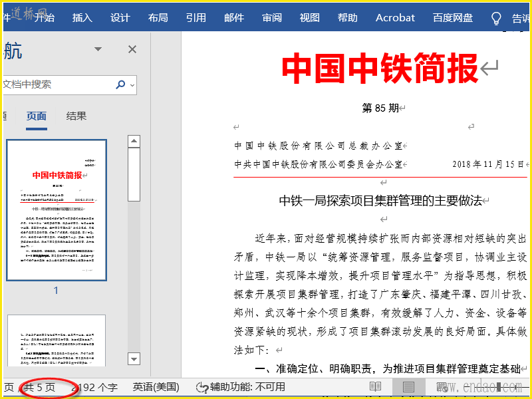Image resolution: width=532 pixels, height=399 pixels.
Task: Click the thumbnail scrollbar down arrow
Action: [134, 358]
